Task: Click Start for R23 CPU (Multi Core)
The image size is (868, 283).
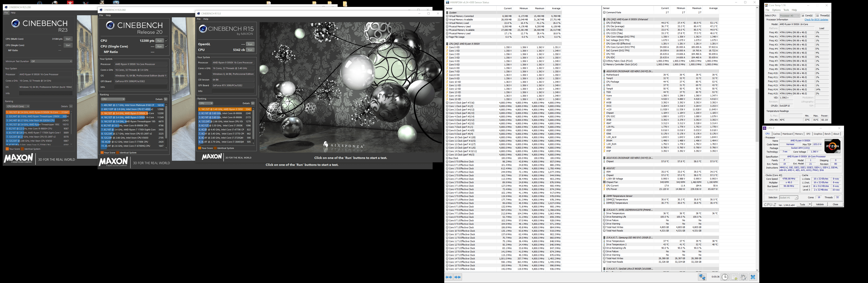Action: pyautogui.click(x=68, y=39)
